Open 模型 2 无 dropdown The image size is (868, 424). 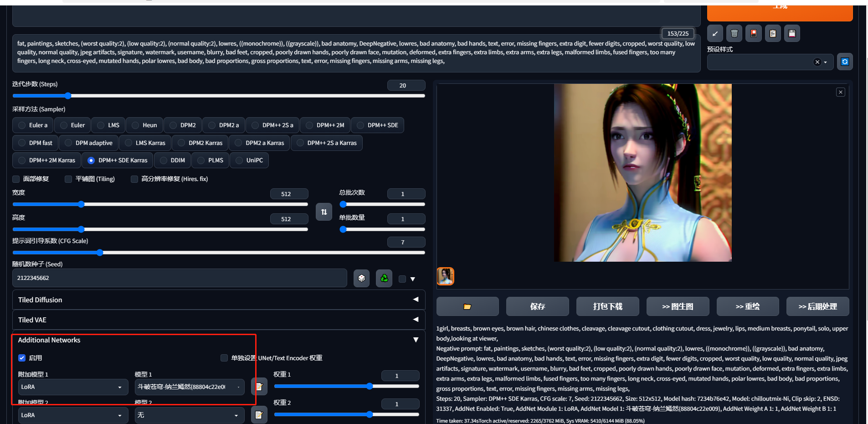[190, 415]
